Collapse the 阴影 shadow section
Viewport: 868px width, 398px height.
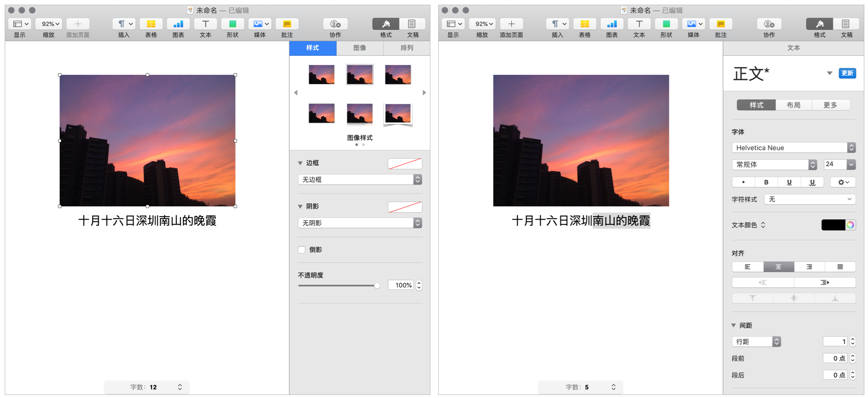[300, 206]
